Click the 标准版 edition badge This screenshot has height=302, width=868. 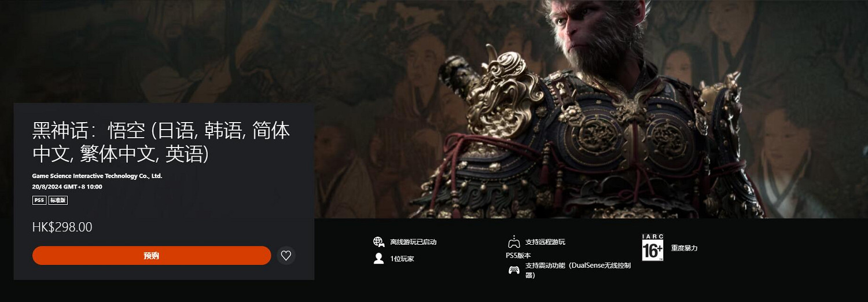pyautogui.click(x=58, y=200)
